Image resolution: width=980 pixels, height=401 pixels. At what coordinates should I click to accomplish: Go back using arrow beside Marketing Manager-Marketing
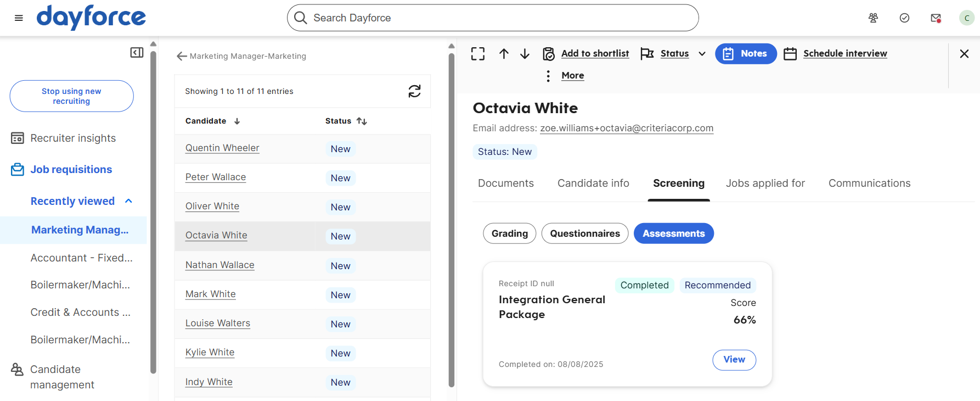click(x=182, y=56)
